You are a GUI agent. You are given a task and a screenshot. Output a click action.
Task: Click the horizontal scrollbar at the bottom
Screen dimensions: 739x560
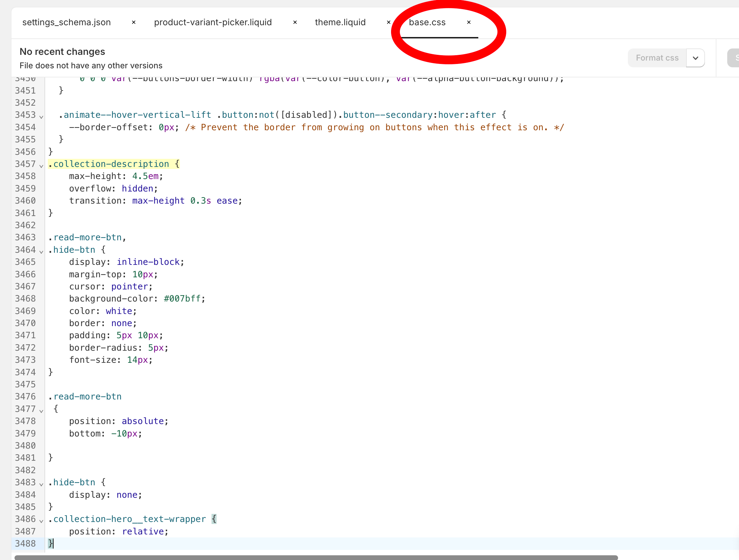(316, 557)
